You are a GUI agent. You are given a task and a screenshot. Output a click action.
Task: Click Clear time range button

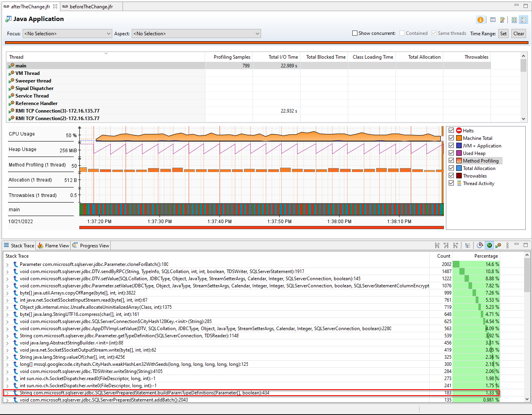click(x=519, y=34)
